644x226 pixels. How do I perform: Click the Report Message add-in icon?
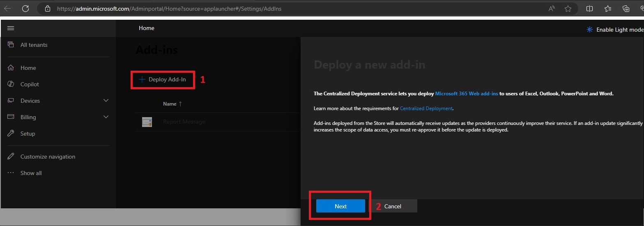point(147,122)
